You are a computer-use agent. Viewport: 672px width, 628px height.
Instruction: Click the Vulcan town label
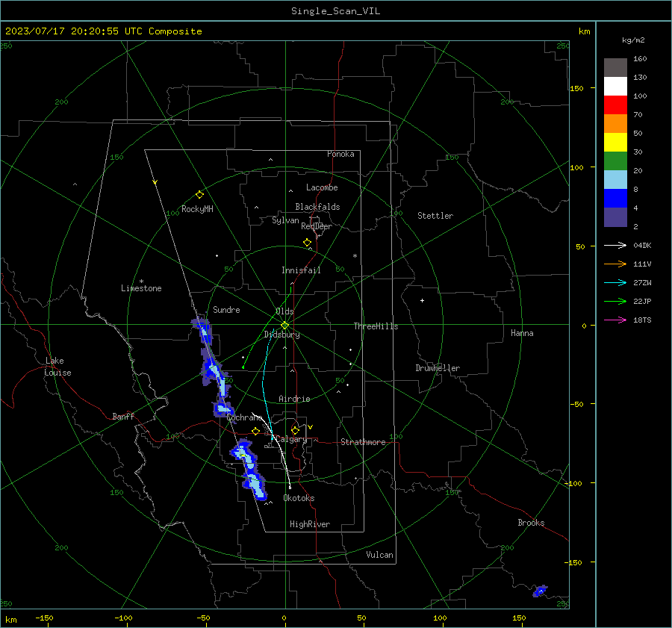(x=379, y=555)
